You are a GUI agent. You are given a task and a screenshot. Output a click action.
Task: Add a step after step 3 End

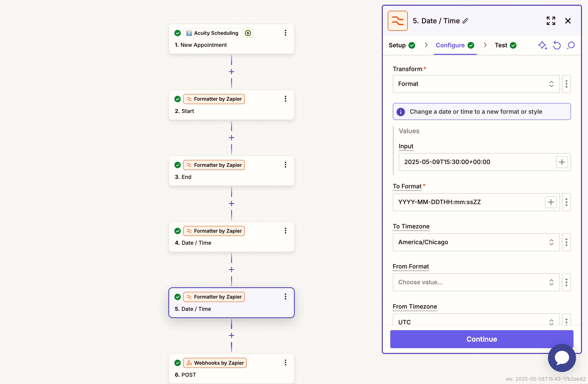click(x=232, y=203)
